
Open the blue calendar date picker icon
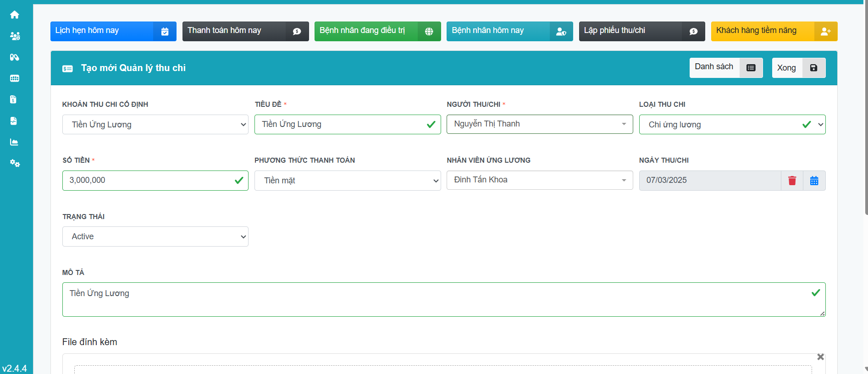tap(814, 181)
